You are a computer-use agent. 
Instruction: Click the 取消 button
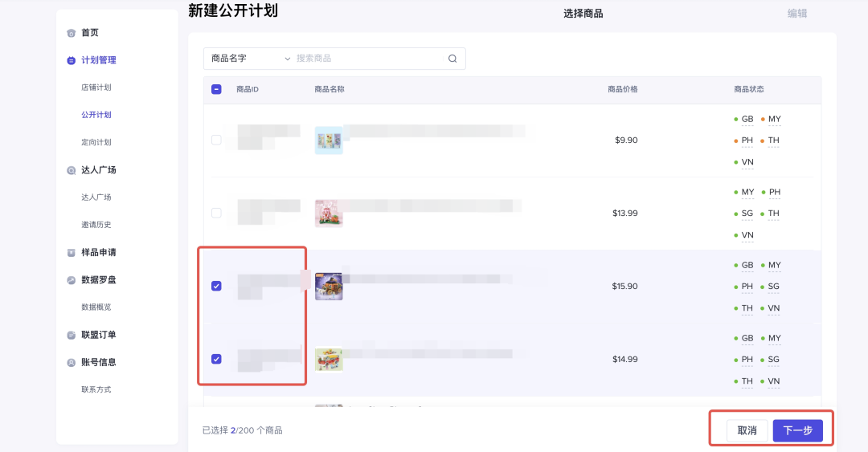click(747, 431)
